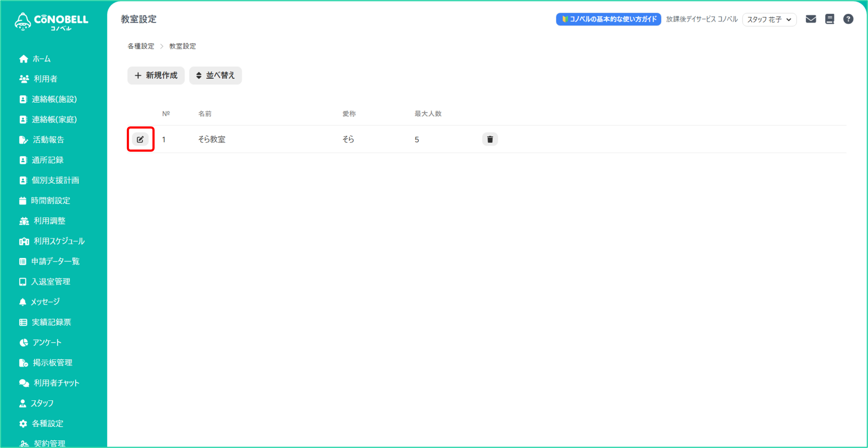The image size is (868, 448).
Task: Click the help question mark icon
Action: tap(848, 19)
